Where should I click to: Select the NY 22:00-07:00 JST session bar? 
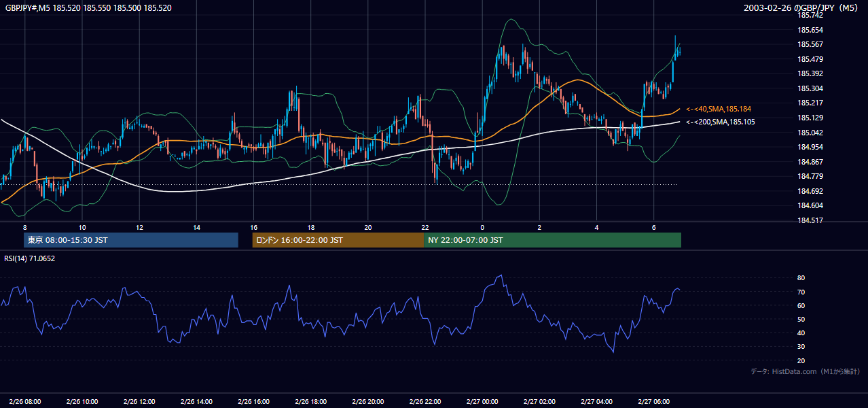point(552,240)
